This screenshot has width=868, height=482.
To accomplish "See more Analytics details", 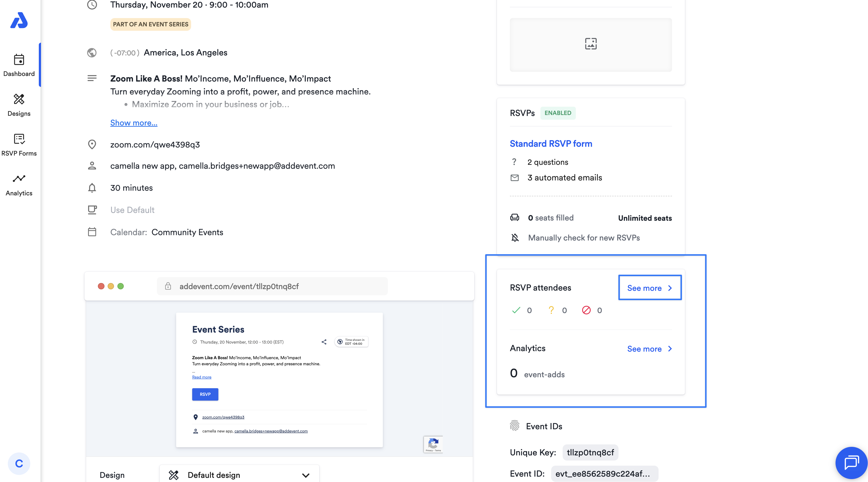I will click(x=649, y=349).
